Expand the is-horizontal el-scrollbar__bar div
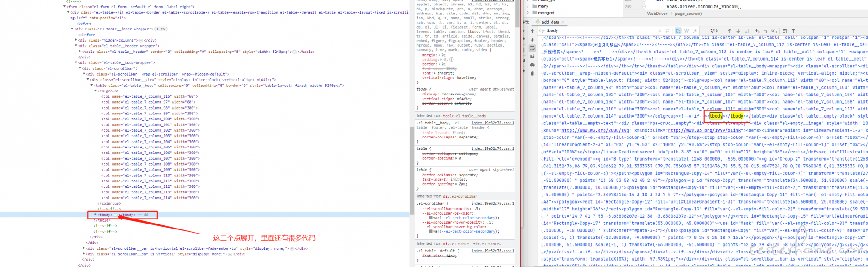Screen dimensions: 868x267 tap(84, 248)
